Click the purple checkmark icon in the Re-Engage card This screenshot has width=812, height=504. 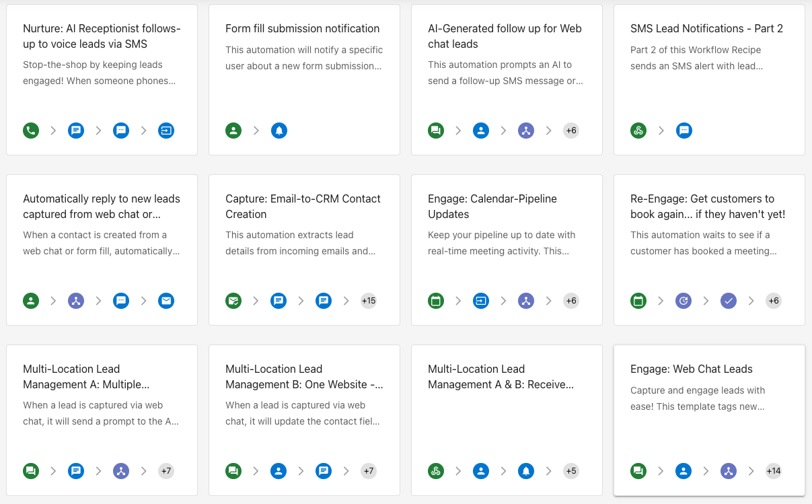coord(729,301)
